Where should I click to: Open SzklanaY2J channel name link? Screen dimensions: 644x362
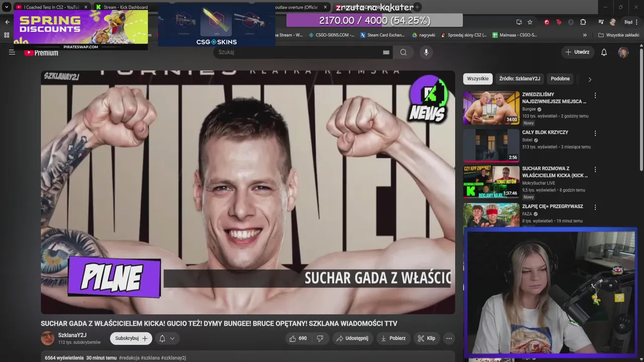coord(72,335)
